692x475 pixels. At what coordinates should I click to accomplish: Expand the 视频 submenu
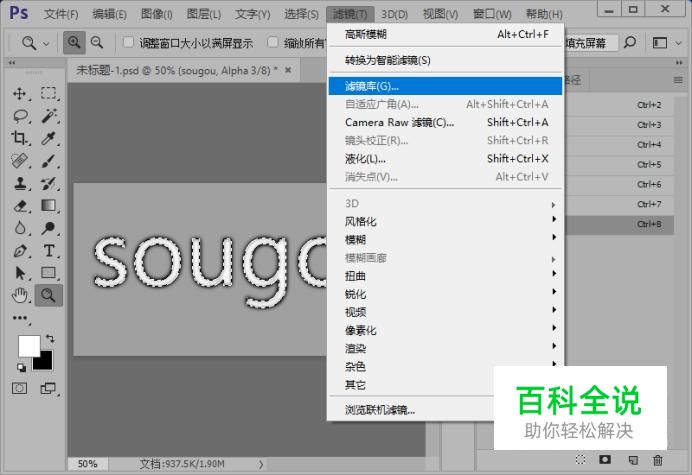tap(446, 312)
